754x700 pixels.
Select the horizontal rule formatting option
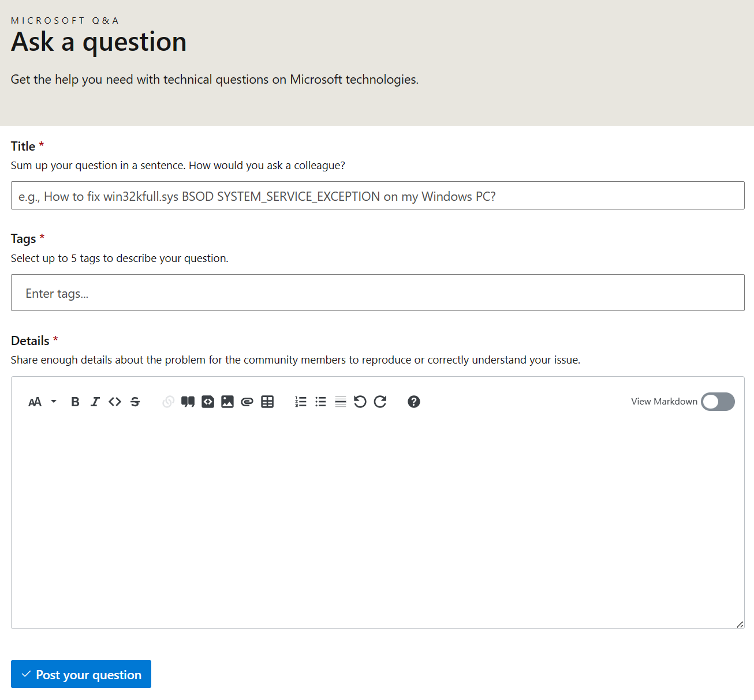tap(341, 402)
